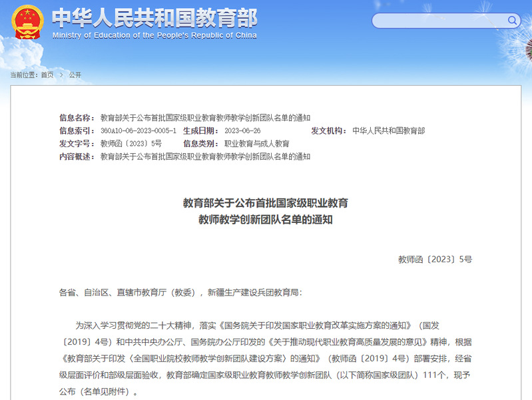This screenshot has width=532, height=400.
Task: Select the generation date 2023-06-26
Action: coord(242,130)
